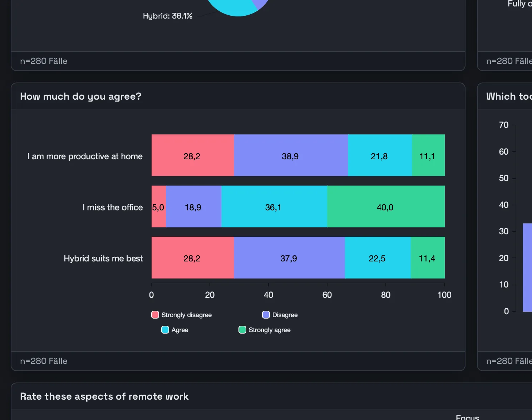Image resolution: width=532 pixels, height=420 pixels.
Task: Click the purple bar in the right-hand chart
Action: tap(527, 267)
